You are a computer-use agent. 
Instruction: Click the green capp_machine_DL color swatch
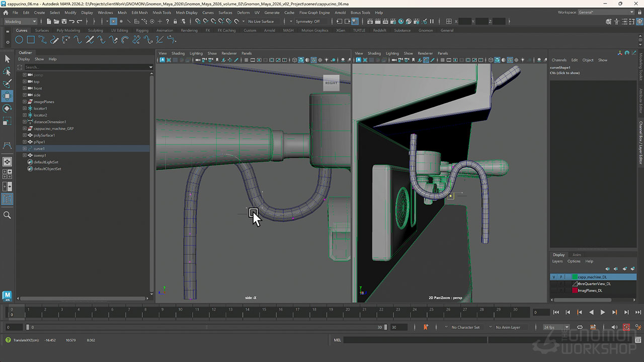pyautogui.click(x=575, y=277)
